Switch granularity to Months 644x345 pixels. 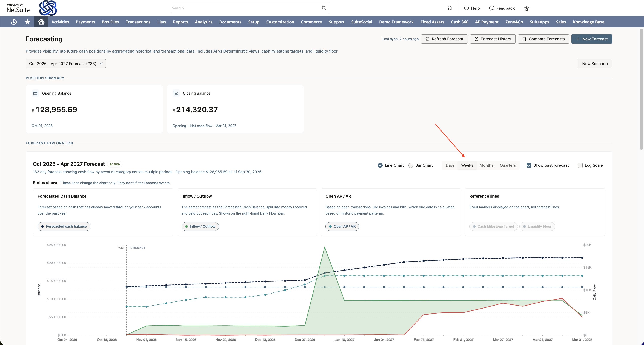pos(486,165)
